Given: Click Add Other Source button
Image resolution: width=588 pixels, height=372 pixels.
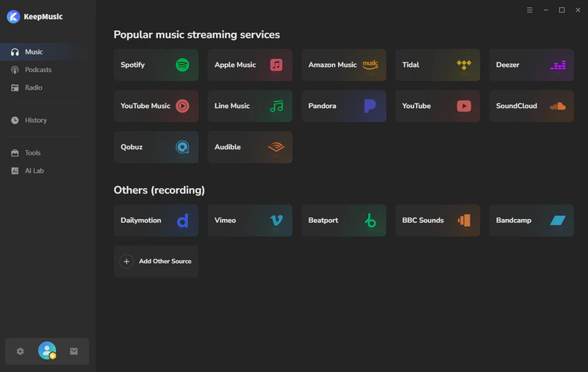Looking at the screenshot, I should coord(156,262).
